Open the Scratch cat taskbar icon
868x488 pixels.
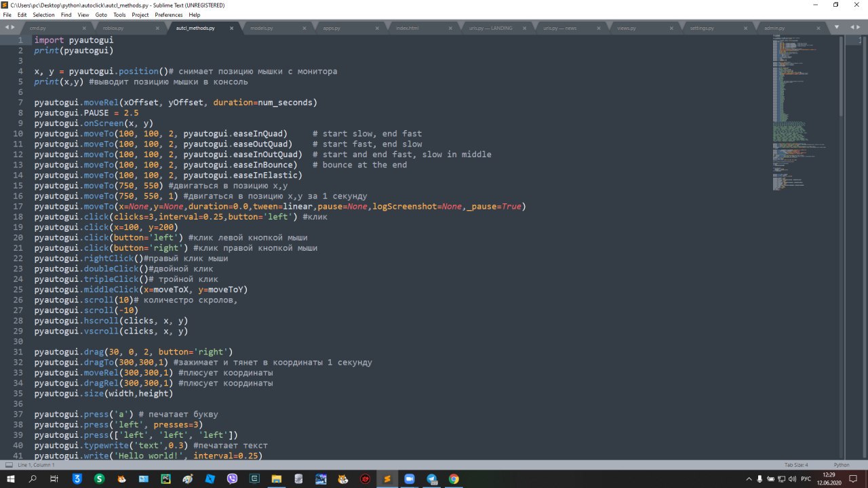(x=343, y=479)
